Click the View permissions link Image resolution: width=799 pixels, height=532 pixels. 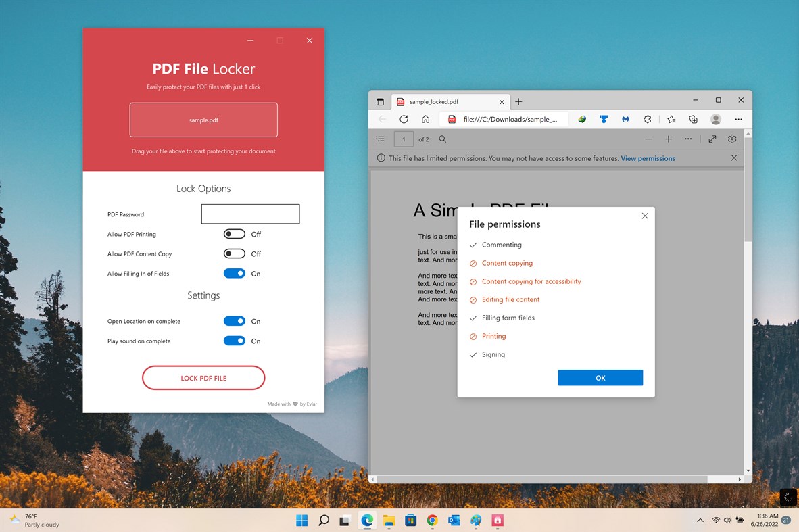(x=648, y=158)
